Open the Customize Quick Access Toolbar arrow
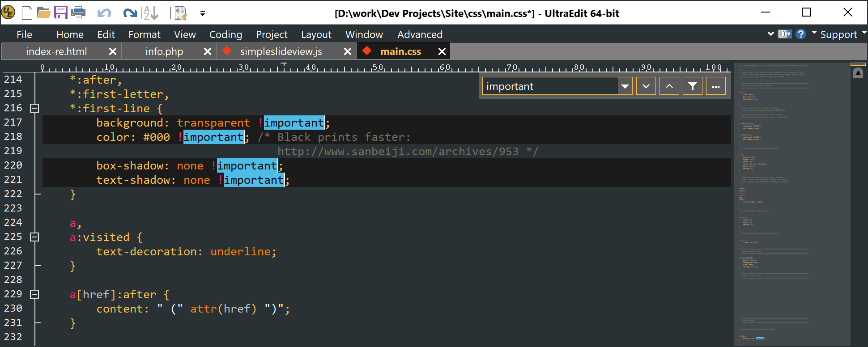This screenshot has width=868, height=347. [x=203, y=13]
